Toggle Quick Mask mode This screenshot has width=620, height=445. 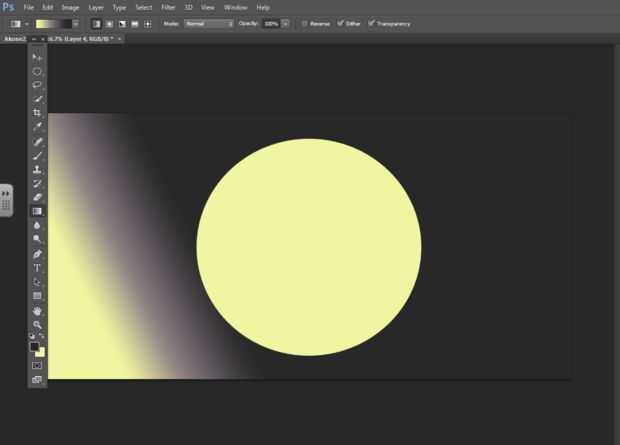point(37,365)
